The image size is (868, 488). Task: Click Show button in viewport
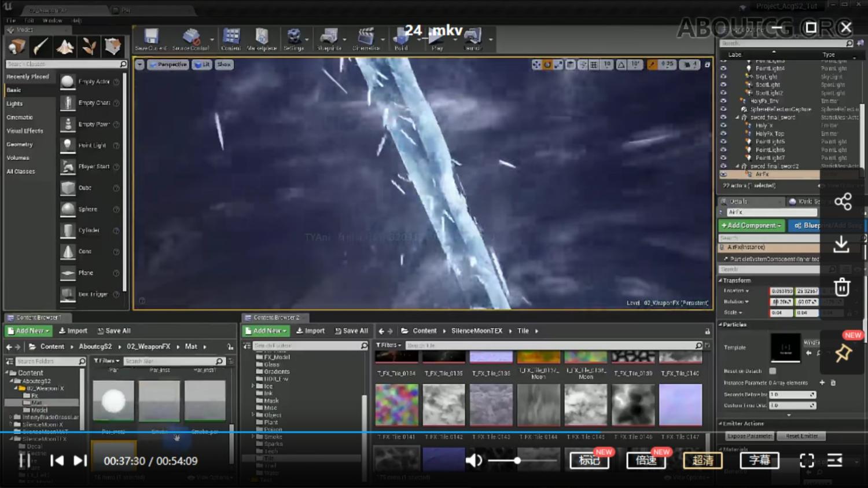[224, 64]
